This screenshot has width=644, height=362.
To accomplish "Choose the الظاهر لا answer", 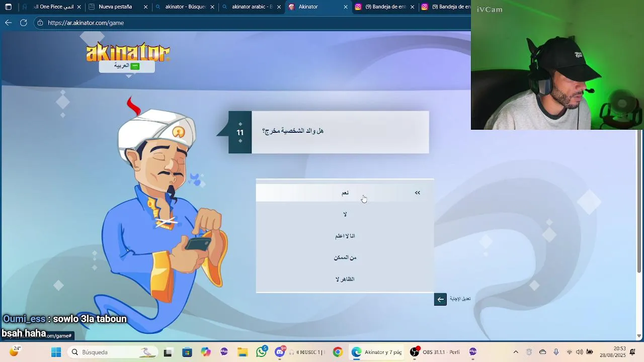I will pyautogui.click(x=345, y=279).
